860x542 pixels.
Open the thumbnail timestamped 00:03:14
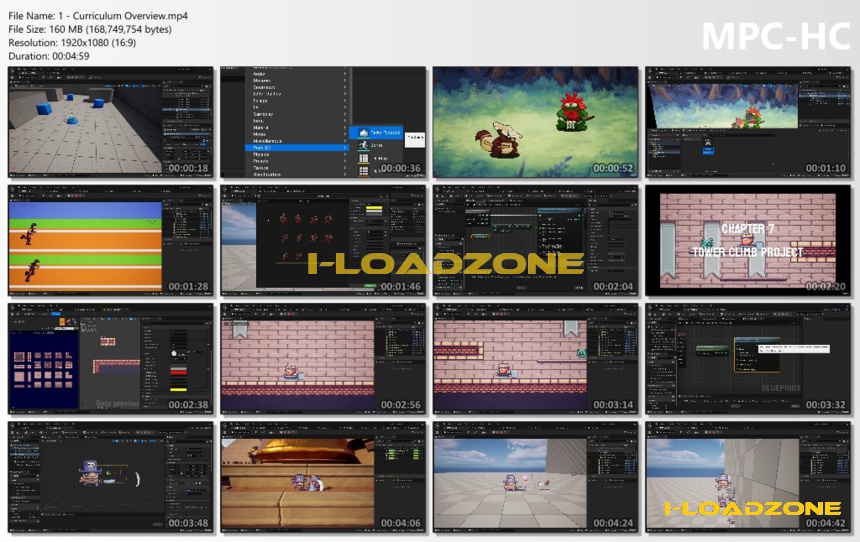[535, 359]
